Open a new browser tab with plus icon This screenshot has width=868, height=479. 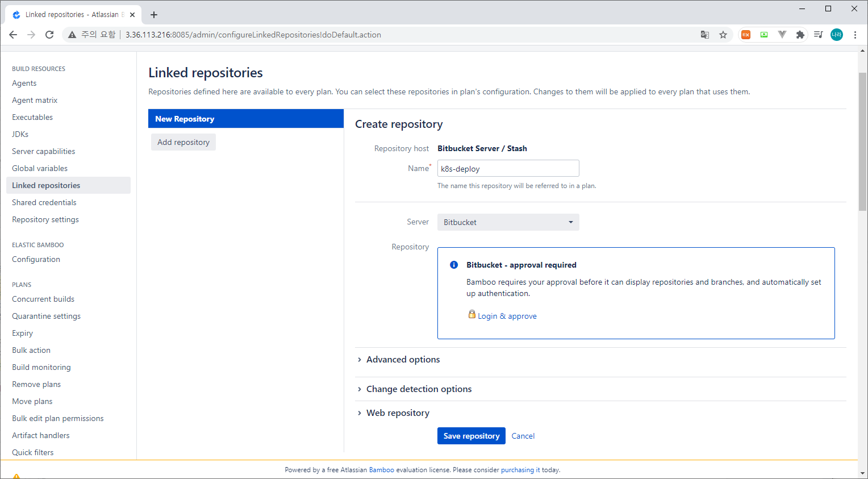154,15
